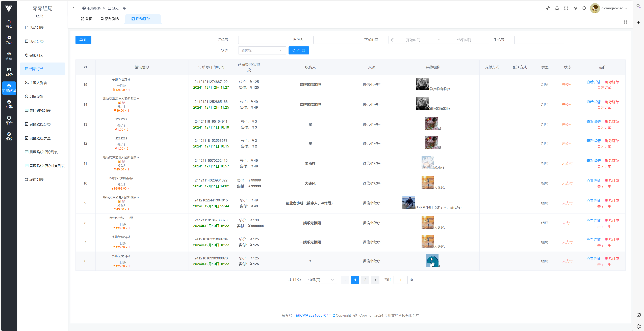This screenshot has height=331, width=644.
Task: Close the 活动订单 tab
Action: coord(153,19)
